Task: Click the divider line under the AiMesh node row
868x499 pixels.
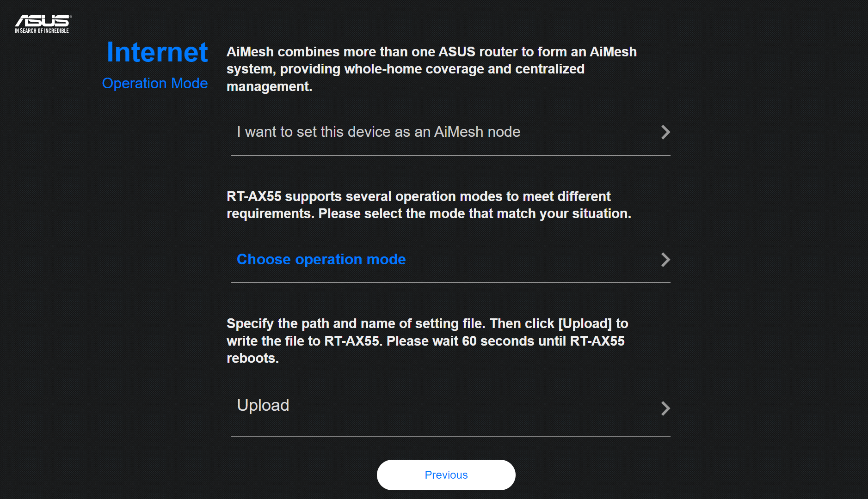Action: click(450, 156)
